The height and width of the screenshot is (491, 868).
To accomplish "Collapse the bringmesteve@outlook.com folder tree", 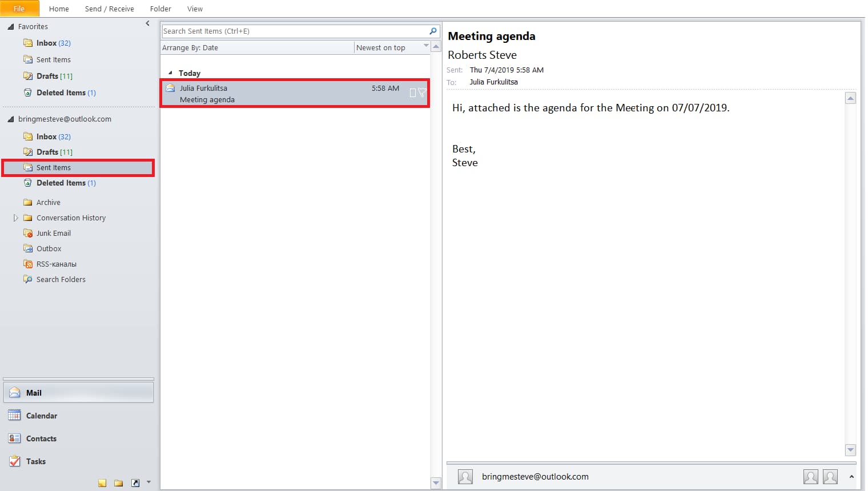I will click(x=10, y=119).
